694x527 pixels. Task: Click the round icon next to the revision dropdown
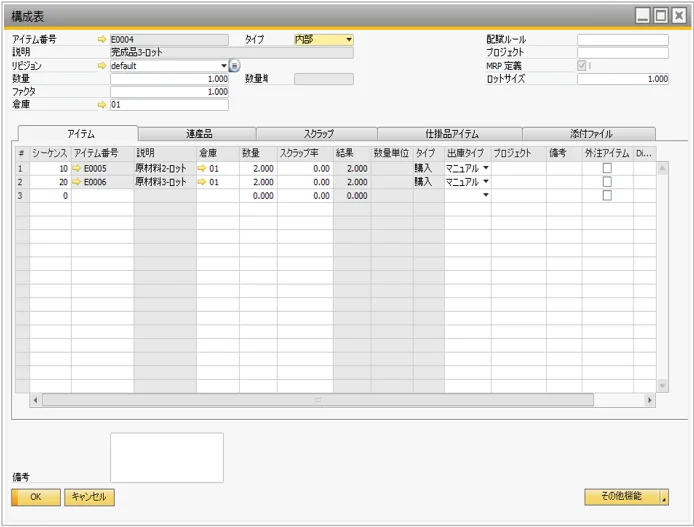tap(234, 66)
